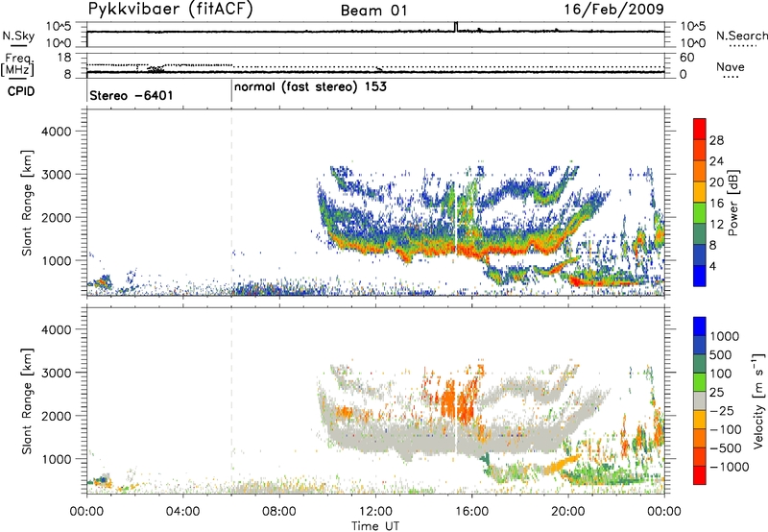768x532 pixels.
Task: Click the noise spike near 15:30 in sky noise plot
Action: [456, 27]
